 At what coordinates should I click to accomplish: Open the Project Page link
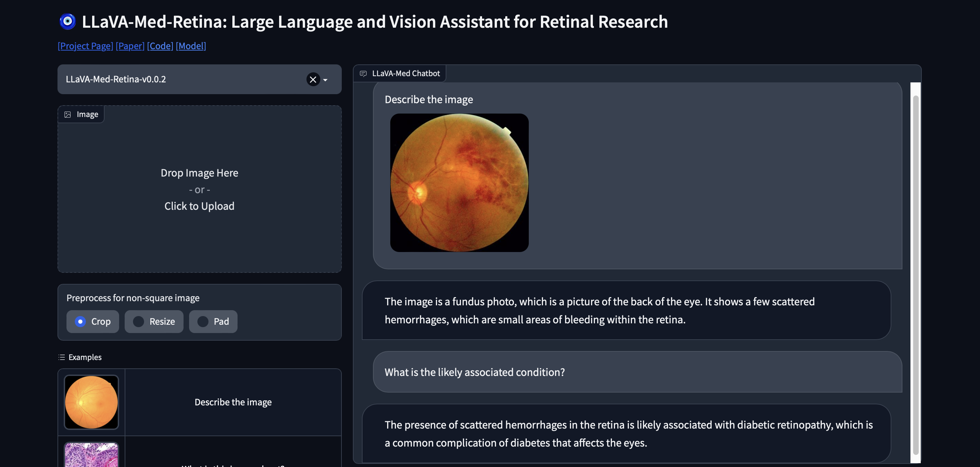[85, 46]
